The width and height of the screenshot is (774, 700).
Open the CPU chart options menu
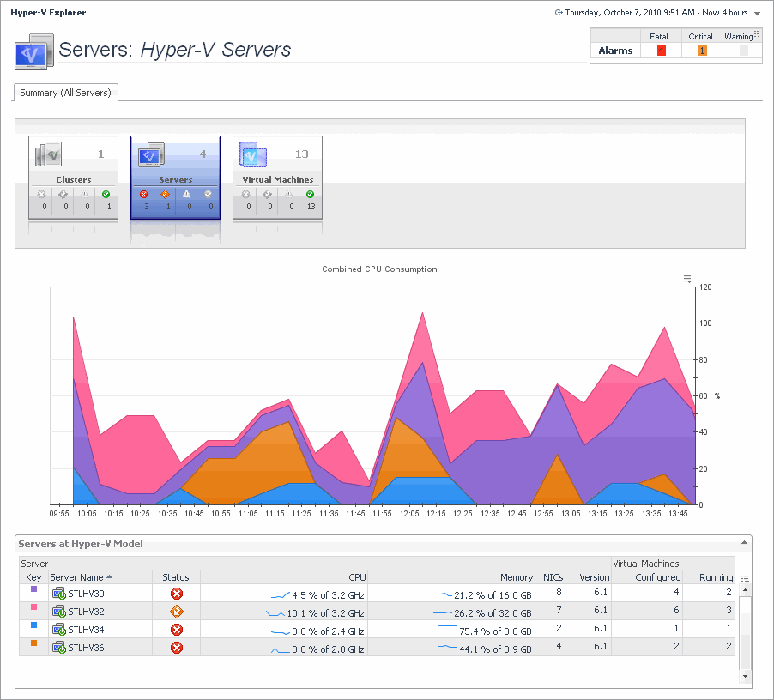coord(687,279)
